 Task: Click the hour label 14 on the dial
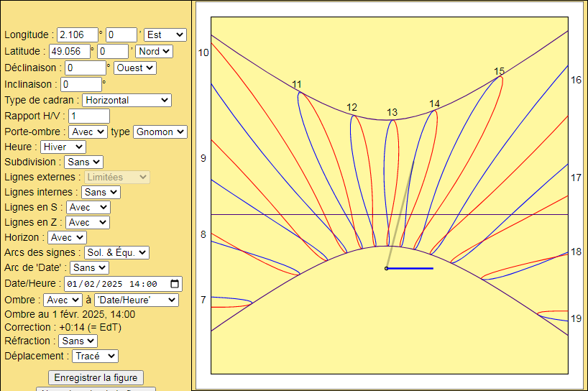pyautogui.click(x=434, y=103)
